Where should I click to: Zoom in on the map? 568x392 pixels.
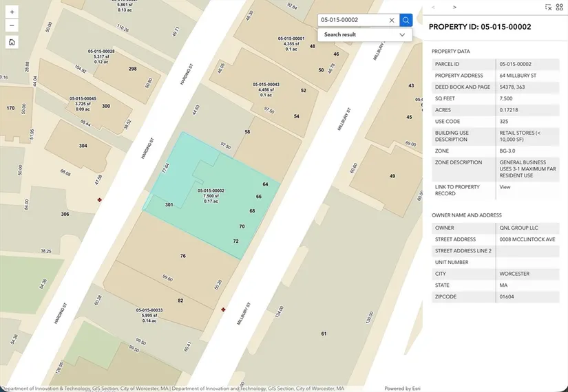point(12,12)
